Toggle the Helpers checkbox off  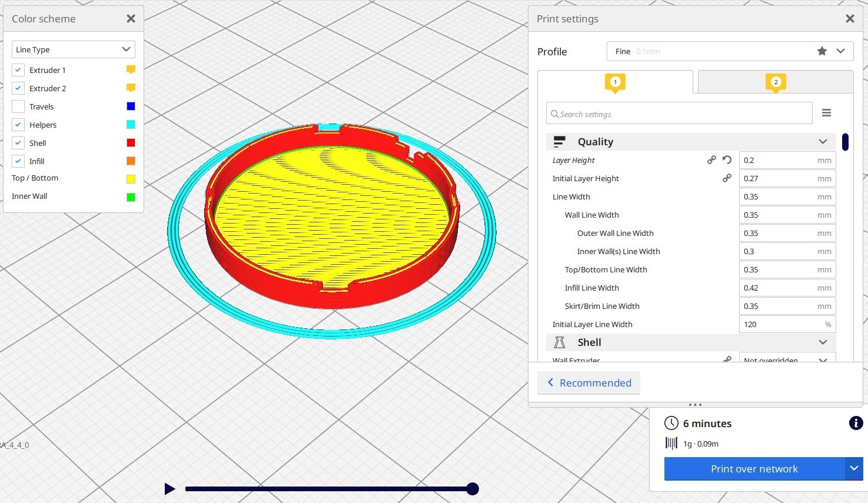click(18, 125)
